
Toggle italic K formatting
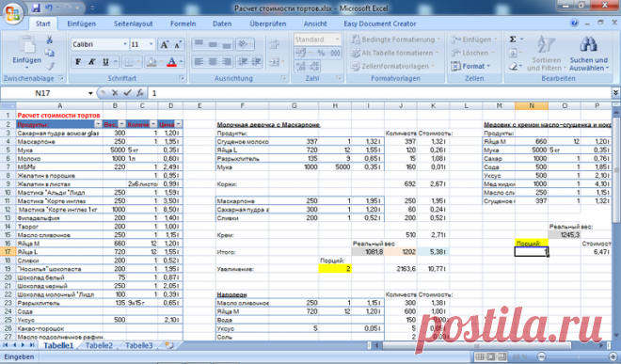(x=91, y=62)
